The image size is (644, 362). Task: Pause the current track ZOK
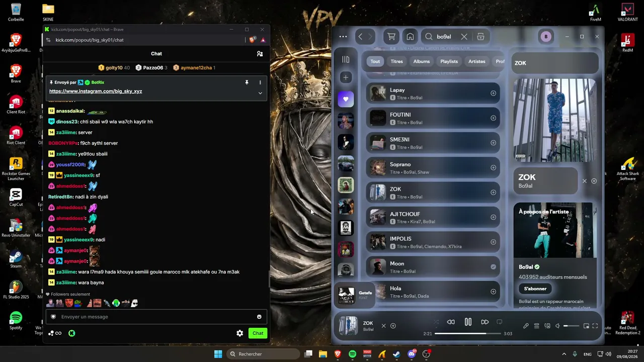(x=468, y=322)
